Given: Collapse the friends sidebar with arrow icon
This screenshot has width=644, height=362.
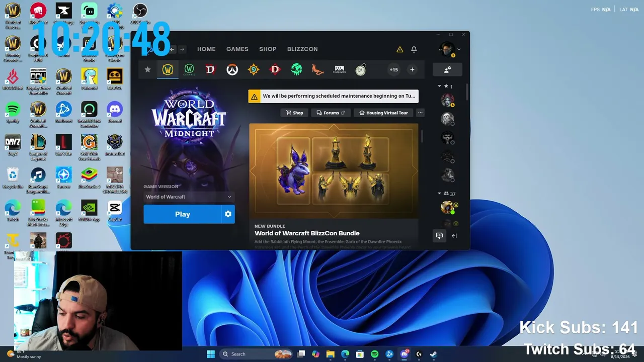Looking at the screenshot, I should tap(454, 236).
